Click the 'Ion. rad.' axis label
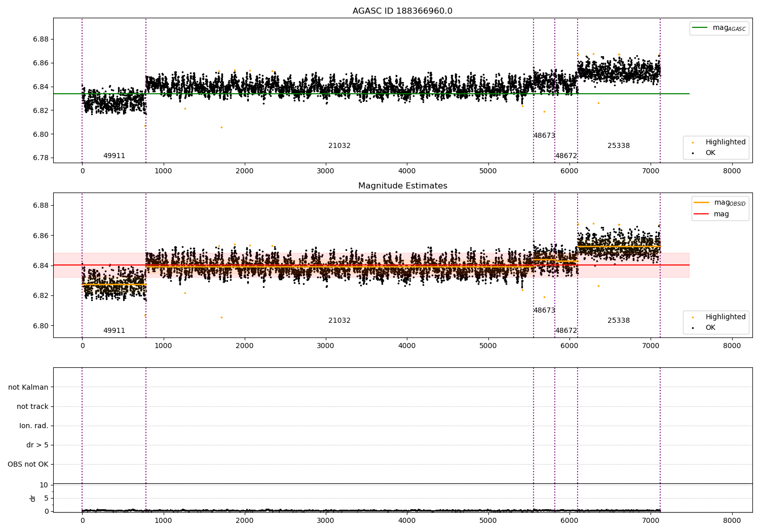This screenshot has height=532, width=760. 34,426
